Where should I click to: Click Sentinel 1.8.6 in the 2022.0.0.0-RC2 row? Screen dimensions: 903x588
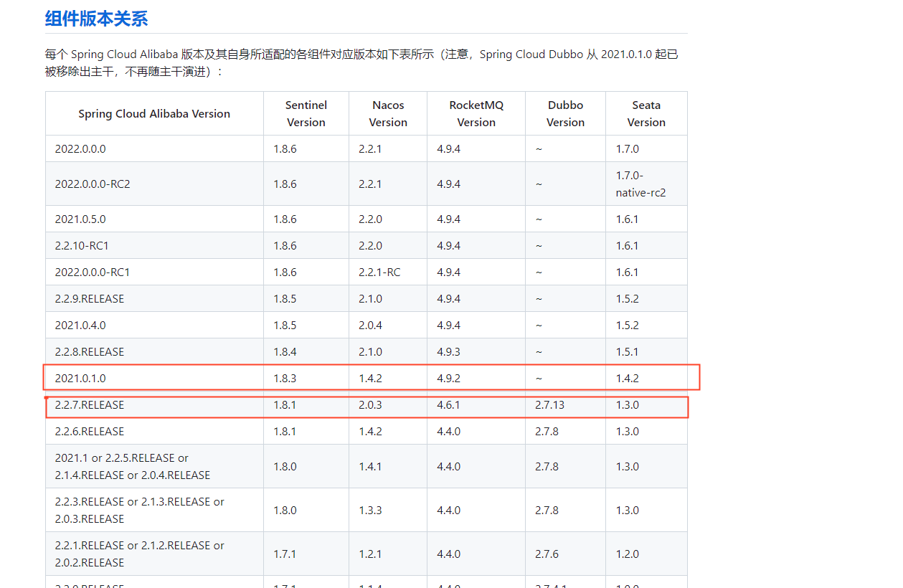click(285, 184)
